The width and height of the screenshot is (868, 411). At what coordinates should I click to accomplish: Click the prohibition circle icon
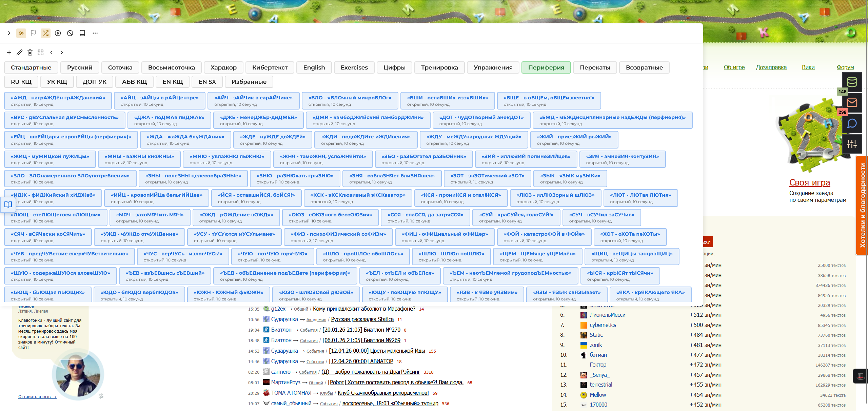(x=70, y=33)
